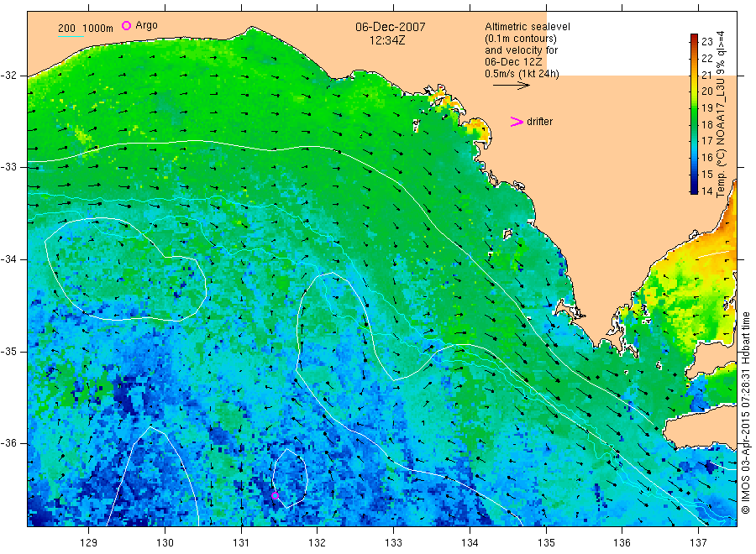Click the longitude axis label 130

[165, 543]
